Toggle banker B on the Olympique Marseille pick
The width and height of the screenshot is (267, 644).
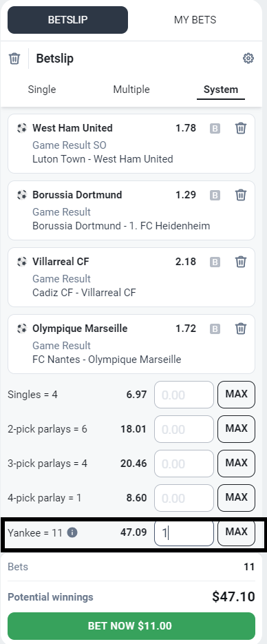(x=215, y=329)
